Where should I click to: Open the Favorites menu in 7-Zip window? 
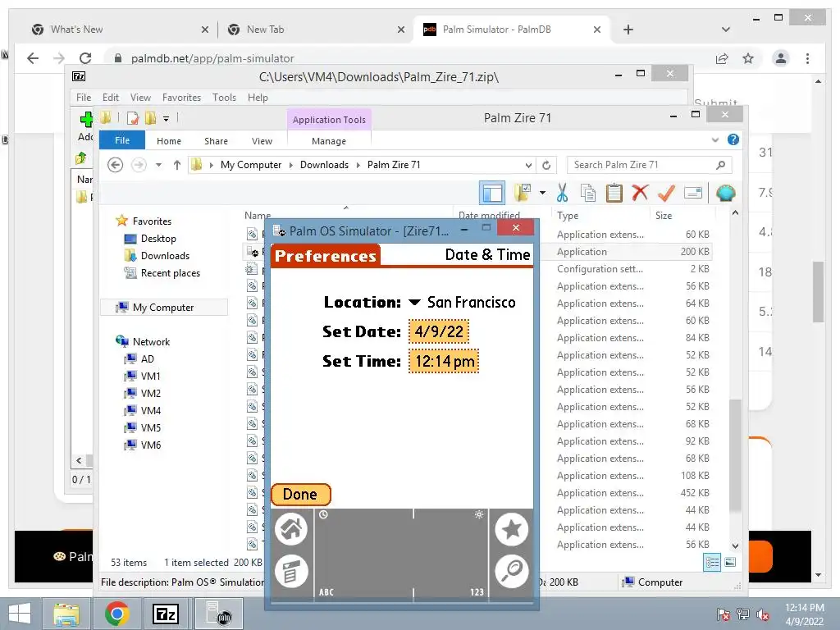tap(181, 98)
